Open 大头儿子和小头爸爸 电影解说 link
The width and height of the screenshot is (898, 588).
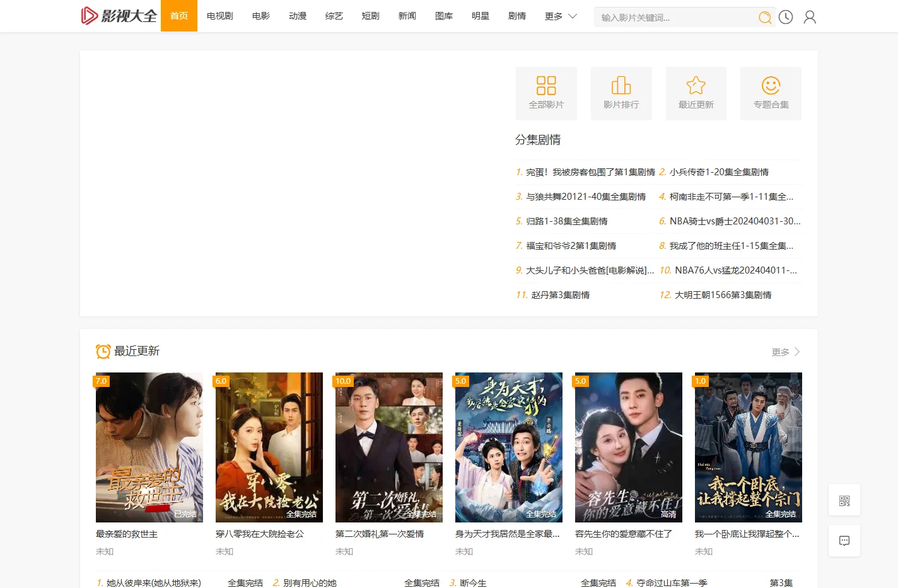590,270
